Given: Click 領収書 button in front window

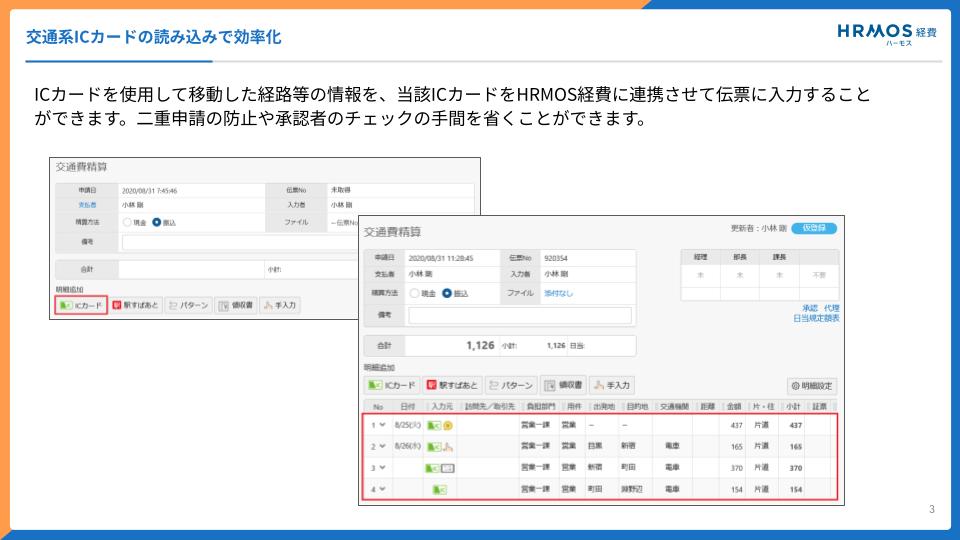Looking at the screenshot, I should 563,385.
